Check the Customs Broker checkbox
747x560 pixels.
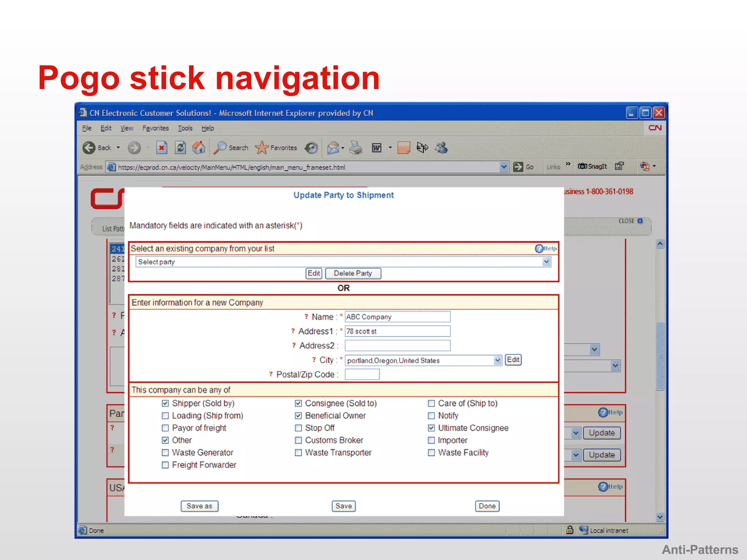[x=298, y=440]
